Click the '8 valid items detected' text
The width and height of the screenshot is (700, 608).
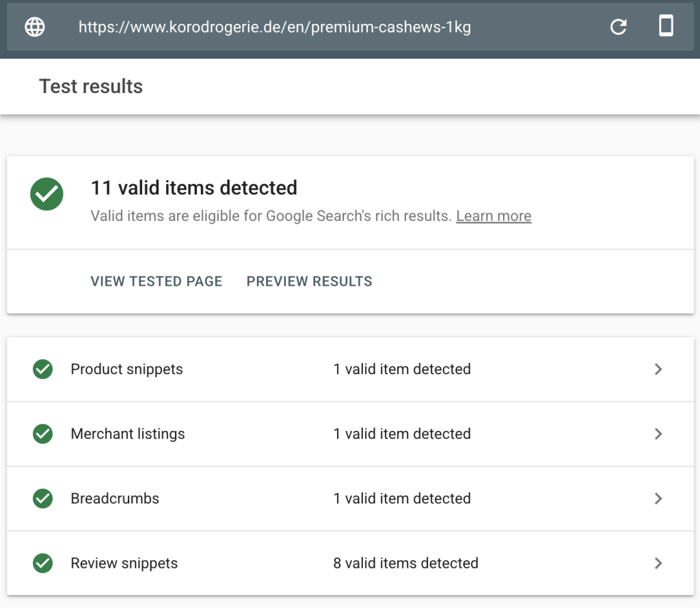tap(406, 564)
